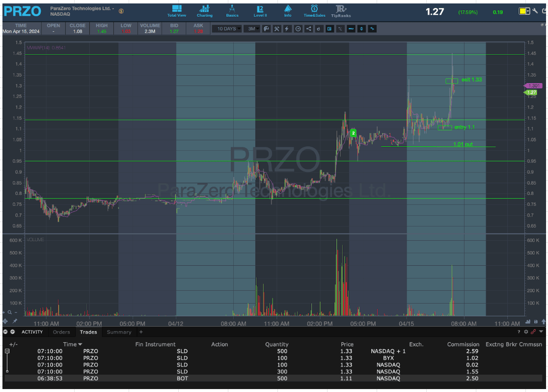Click the crosshair cursor icon
Screen dimensions: 548x392
pos(5,321)
